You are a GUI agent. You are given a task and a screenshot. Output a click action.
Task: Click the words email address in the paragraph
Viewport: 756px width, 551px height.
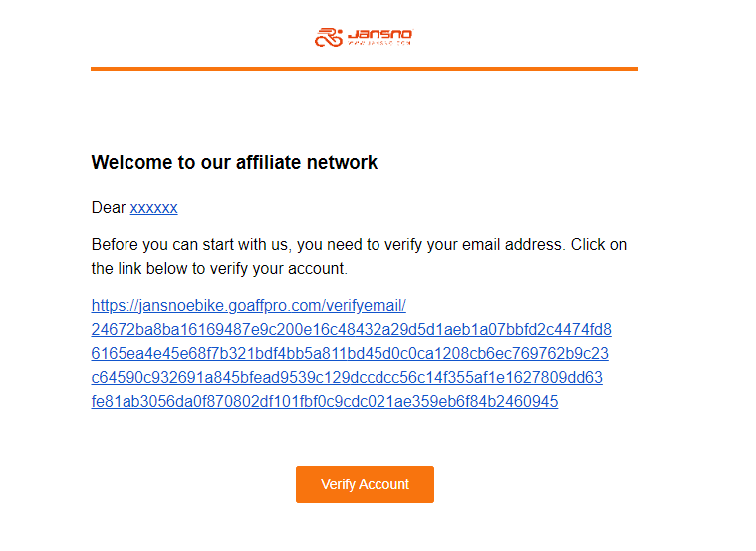pos(512,245)
